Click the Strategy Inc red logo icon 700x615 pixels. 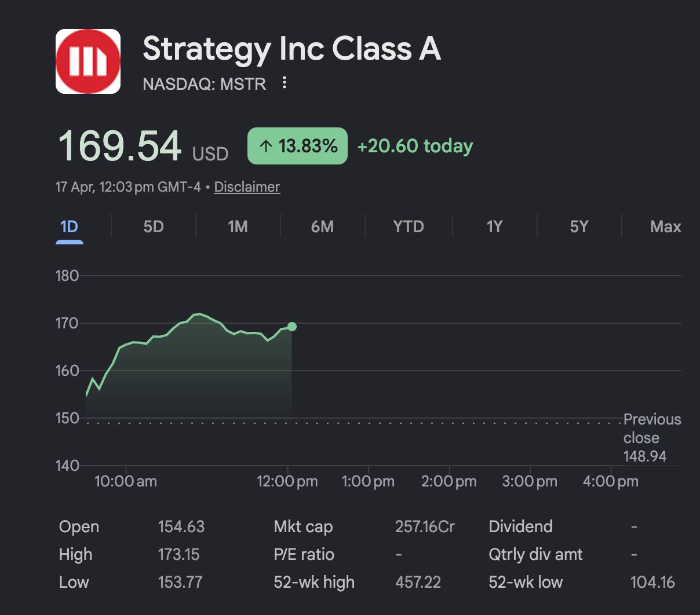[x=88, y=61]
